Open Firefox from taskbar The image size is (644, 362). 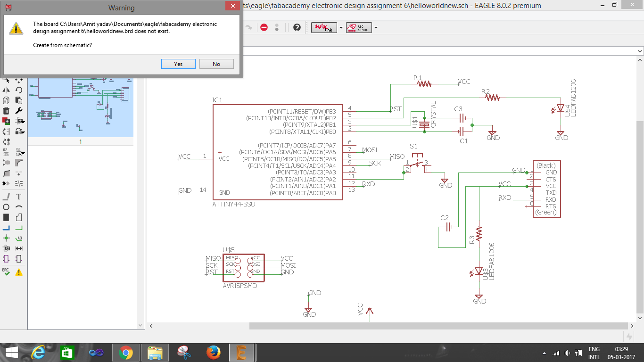point(213,353)
